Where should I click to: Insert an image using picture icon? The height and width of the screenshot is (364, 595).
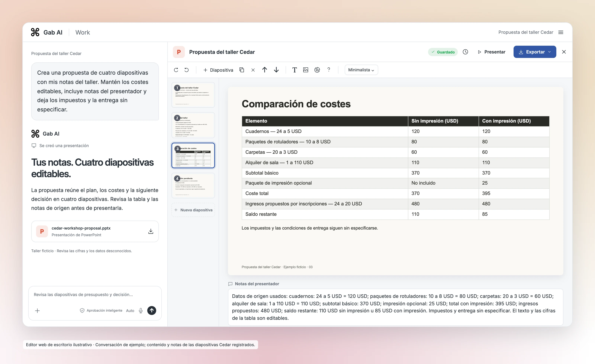pos(305,70)
